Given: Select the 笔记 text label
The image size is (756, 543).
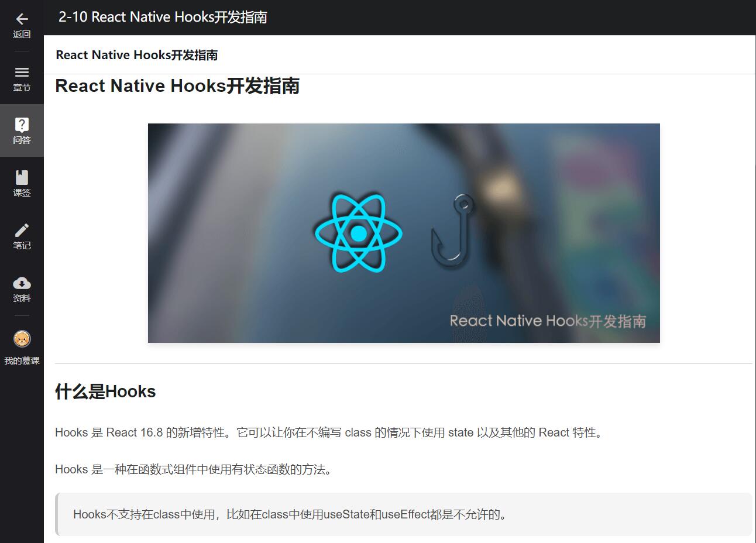Looking at the screenshot, I should coord(22,246).
